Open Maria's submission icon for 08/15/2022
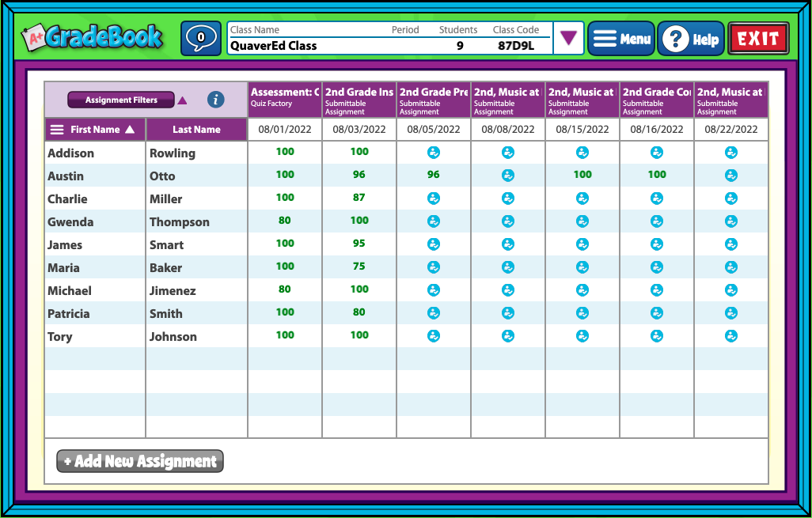This screenshot has height=518, width=812. coord(582,267)
